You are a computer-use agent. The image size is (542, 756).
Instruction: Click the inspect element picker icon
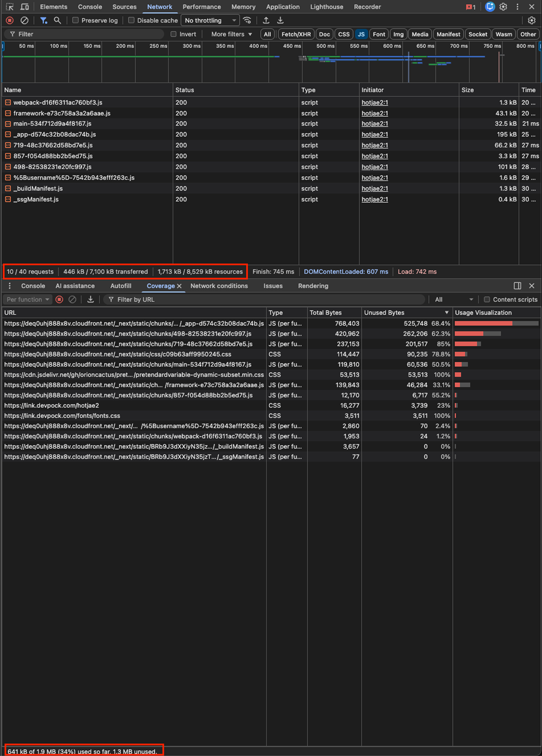coord(9,7)
